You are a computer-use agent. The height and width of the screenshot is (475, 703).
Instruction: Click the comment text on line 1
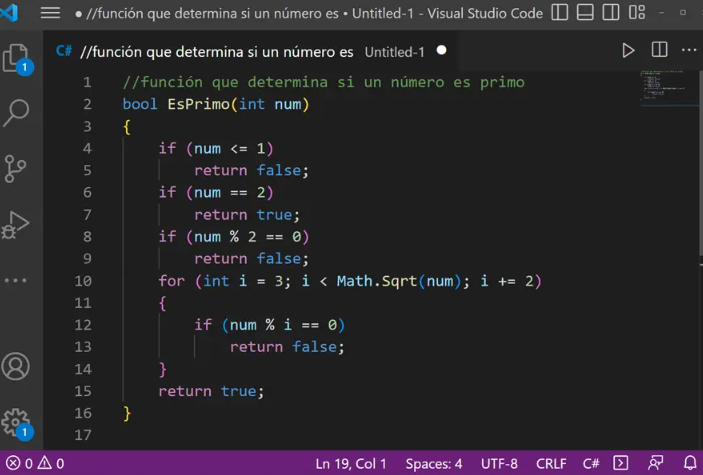coord(324,82)
